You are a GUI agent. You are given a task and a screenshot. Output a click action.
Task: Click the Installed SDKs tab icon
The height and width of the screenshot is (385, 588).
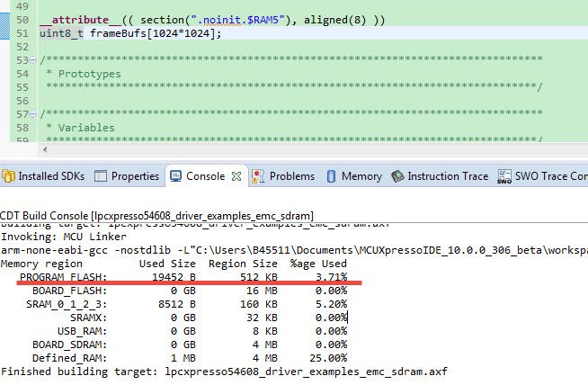tap(8, 176)
